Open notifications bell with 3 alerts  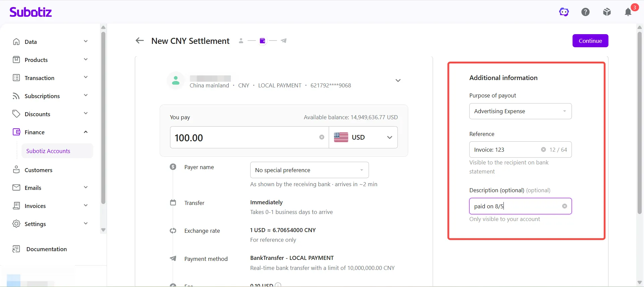pos(628,12)
